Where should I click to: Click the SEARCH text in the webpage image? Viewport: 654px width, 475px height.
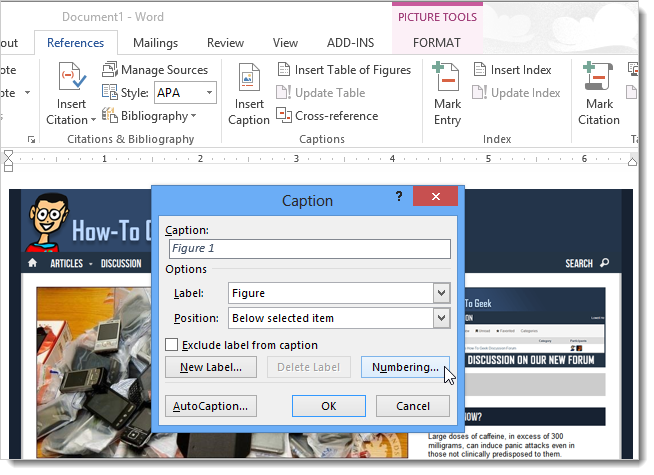tap(579, 264)
